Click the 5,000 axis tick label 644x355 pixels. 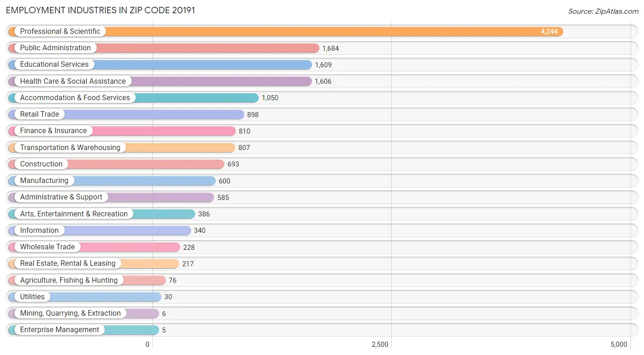619,344
